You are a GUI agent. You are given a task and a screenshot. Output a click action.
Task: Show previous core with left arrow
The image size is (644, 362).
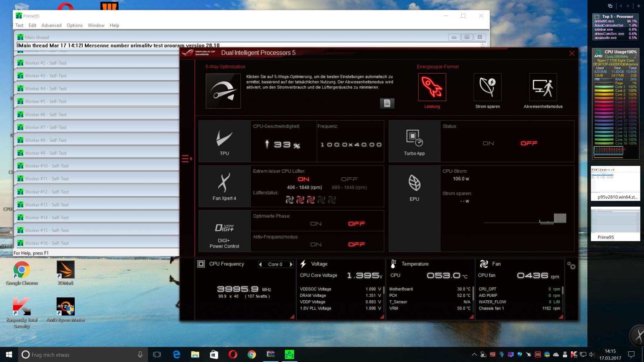pyautogui.click(x=261, y=264)
